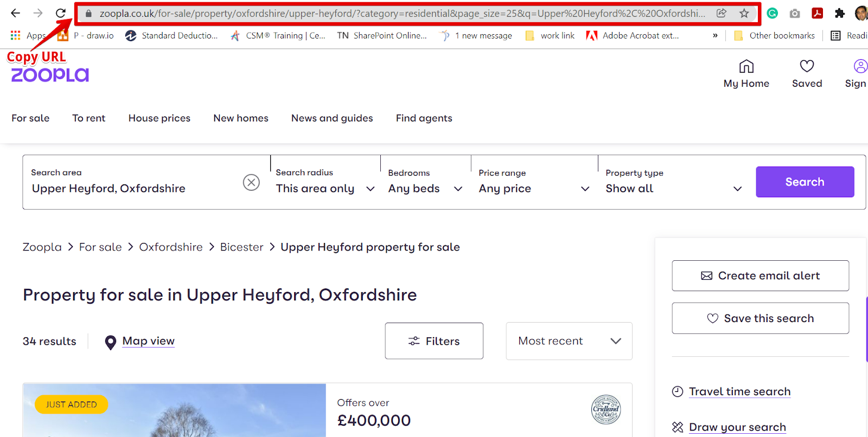Show more hidden bookmarks
Viewport: 868px width, 437px height.
tap(715, 35)
